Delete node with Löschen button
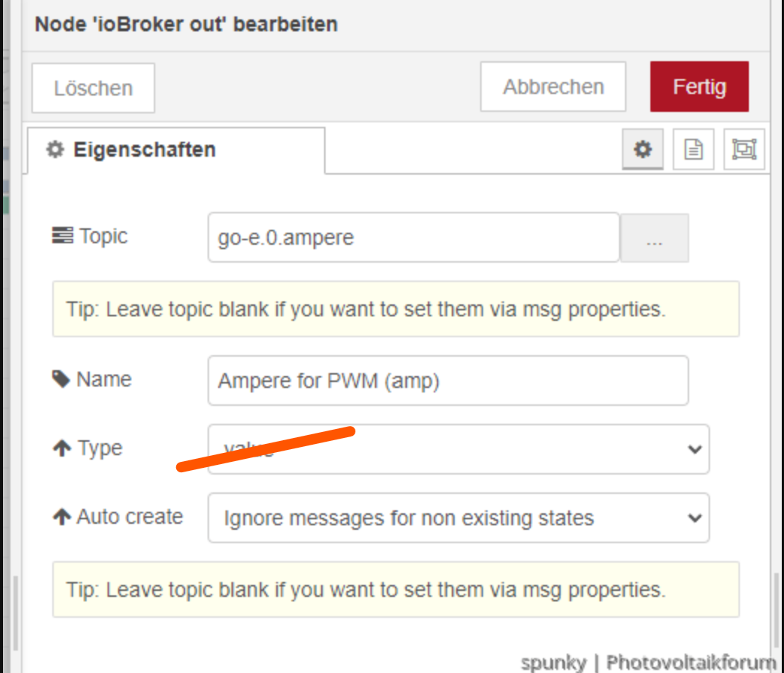Image resolution: width=784 pixels, height=673 pixels. tap(93, 88)
